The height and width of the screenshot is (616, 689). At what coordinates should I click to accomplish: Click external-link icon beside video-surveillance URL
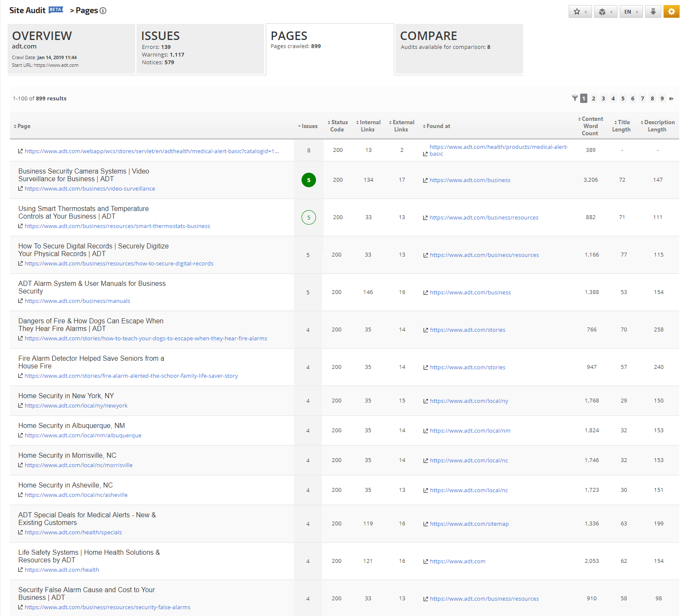click(x=20, y=188)
